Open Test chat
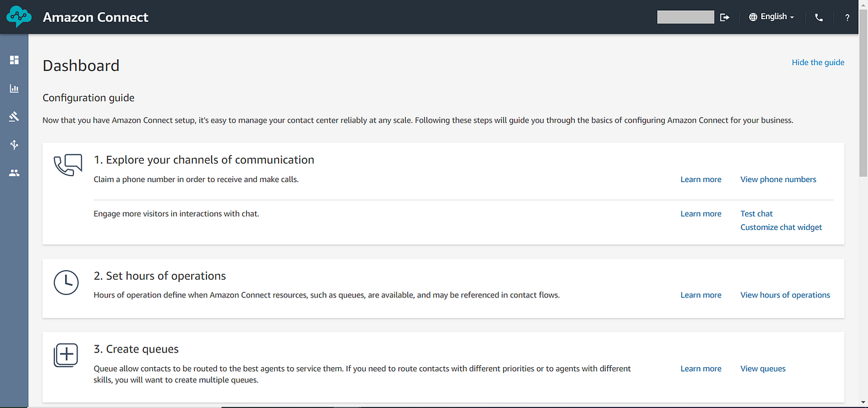Viewport: 868px width, 408px height. 756,213
